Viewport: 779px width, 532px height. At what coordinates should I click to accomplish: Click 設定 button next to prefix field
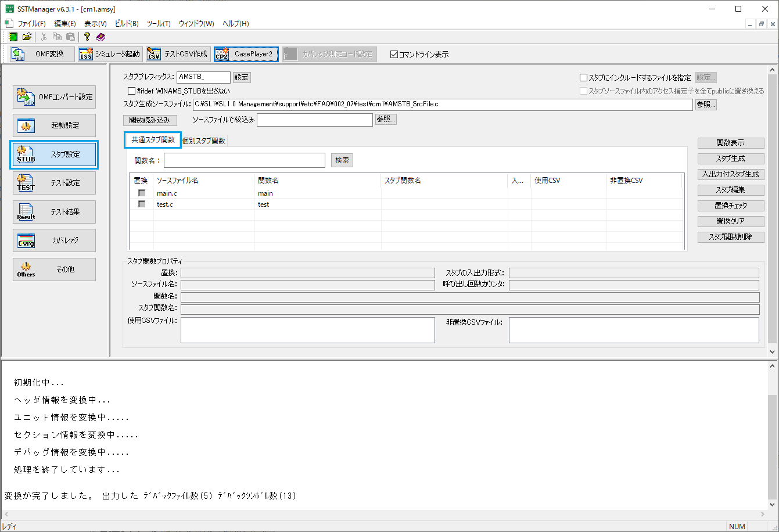[x=242, y=77]
